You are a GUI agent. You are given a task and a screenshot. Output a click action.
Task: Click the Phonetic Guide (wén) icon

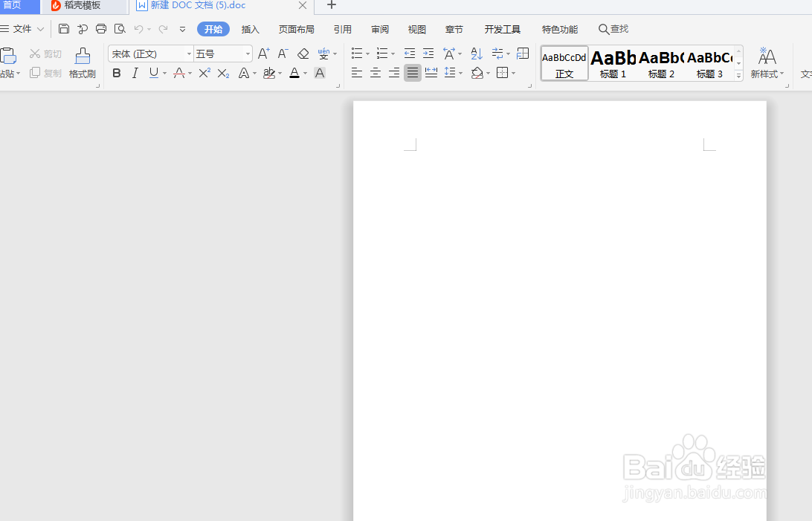(x=323, y=54)
